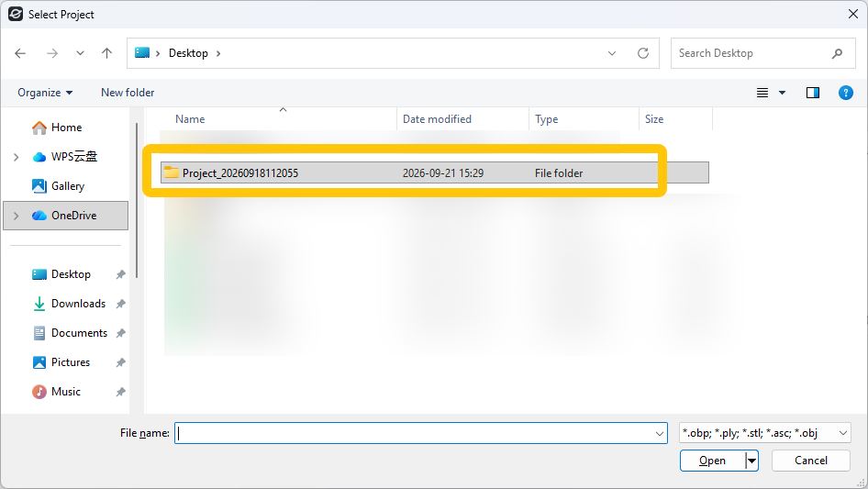The image size is (868, 489).
Task: Open Music quick access item
Action: point(66,392)
